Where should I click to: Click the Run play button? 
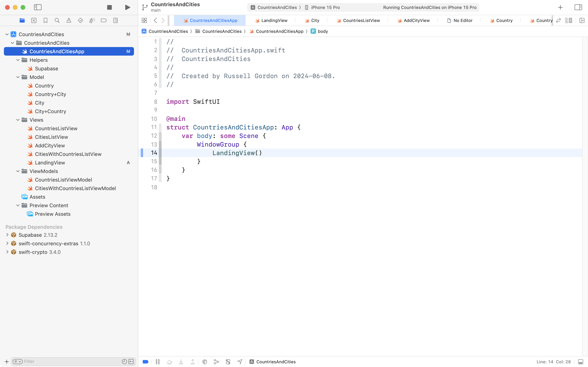click(x=127, y=7)
